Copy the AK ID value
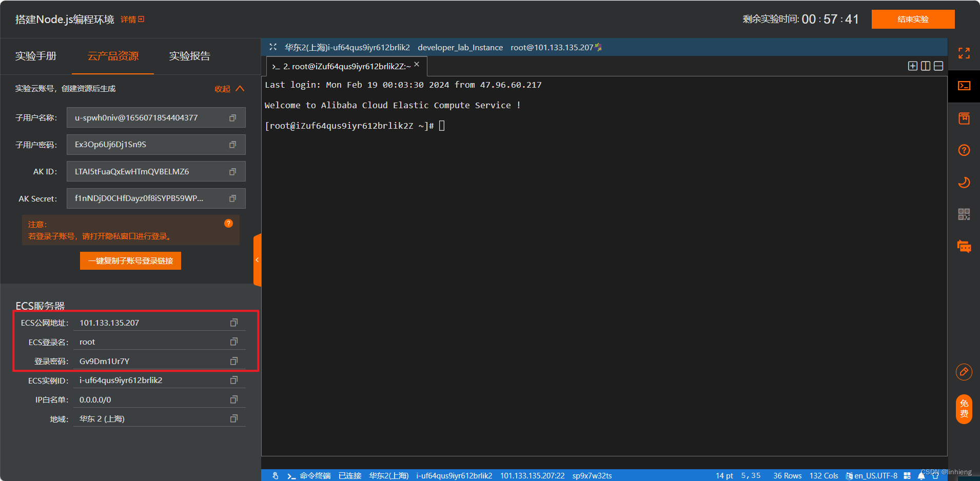The height and width of the screenshot is (481, 980). [232, 172]
